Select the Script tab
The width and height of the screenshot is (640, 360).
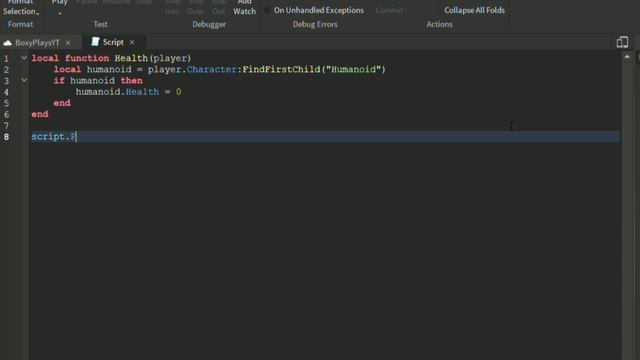coord(113,42)
